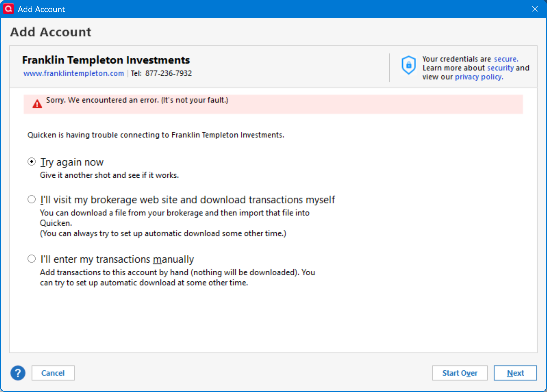The image size is (547, 392).
Task: Click 'Give it another shot' description
Action: (109, 175)
